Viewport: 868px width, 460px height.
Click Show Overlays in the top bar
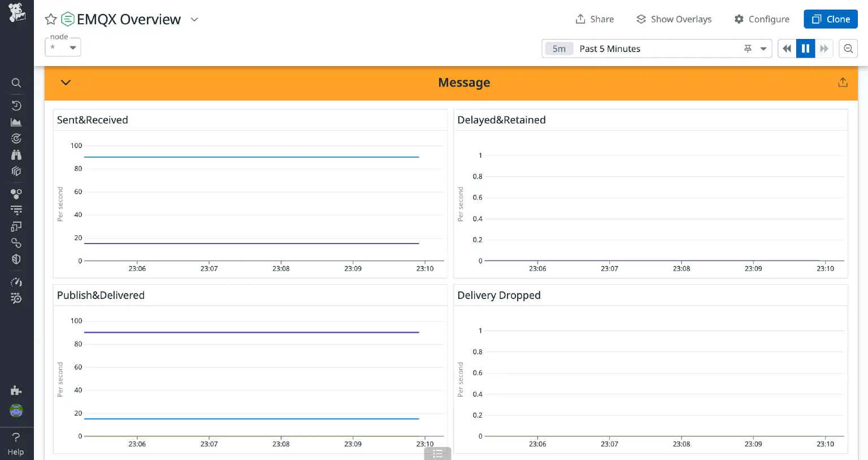674,19
